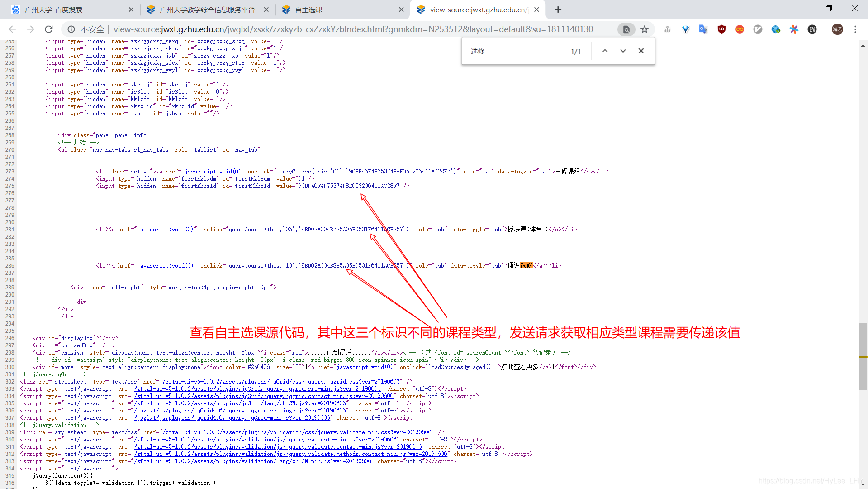
Task: Open the jquery.validate.methods.contact-min.js link
Action: tap(290, 454)
